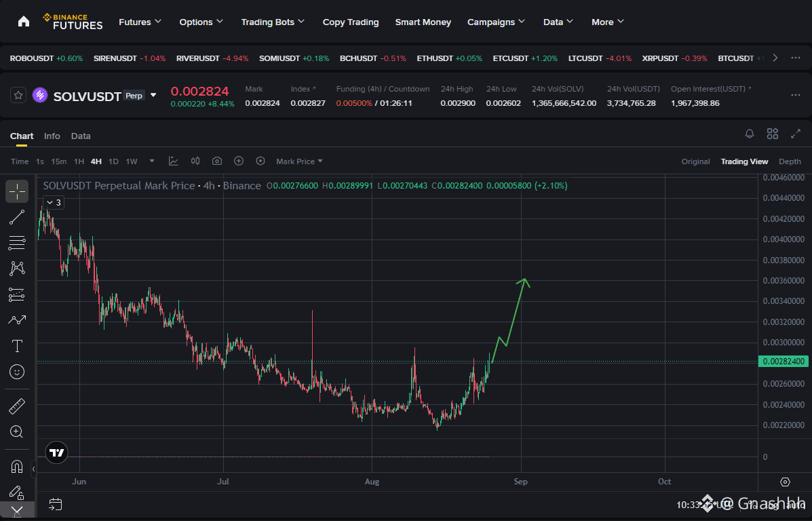This screenshot has width=812, height=521.
Task: Select ROBOUSDT in the ticker bar
Action: click(x=46, y=58)
